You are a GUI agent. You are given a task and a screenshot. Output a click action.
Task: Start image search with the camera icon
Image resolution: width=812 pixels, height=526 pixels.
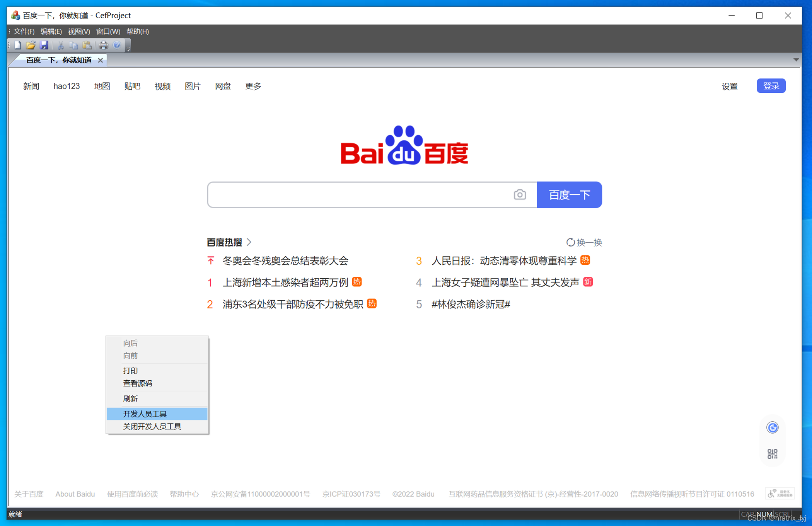(520, 194)
